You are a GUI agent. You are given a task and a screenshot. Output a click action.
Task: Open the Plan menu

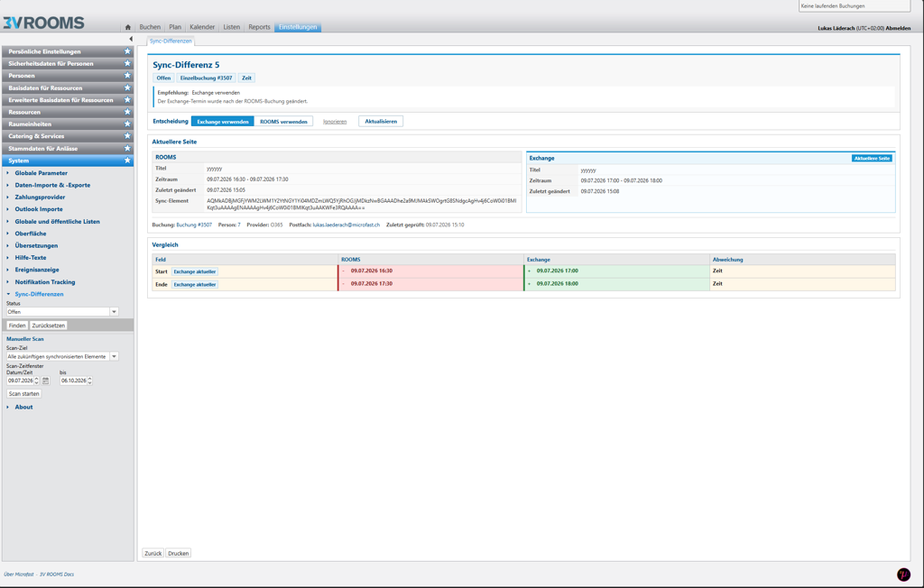point(175,27)
